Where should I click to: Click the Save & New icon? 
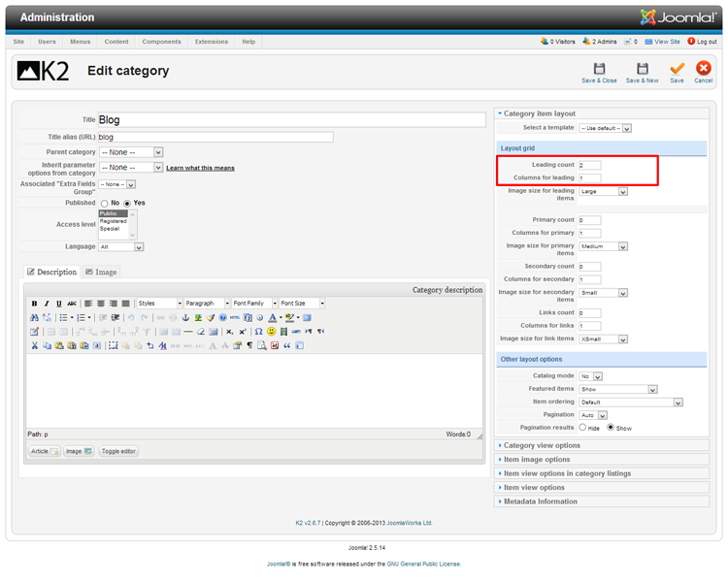click(x=642, y=72)
